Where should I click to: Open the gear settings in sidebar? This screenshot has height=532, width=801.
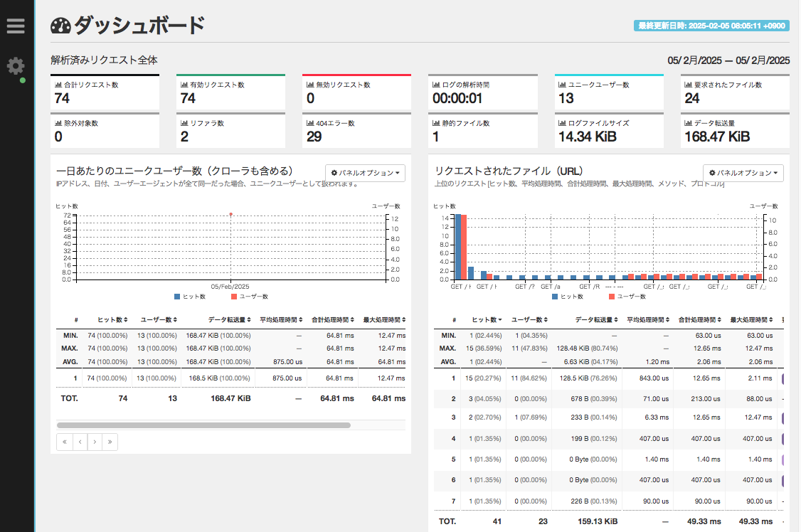(x=16, y=67)
